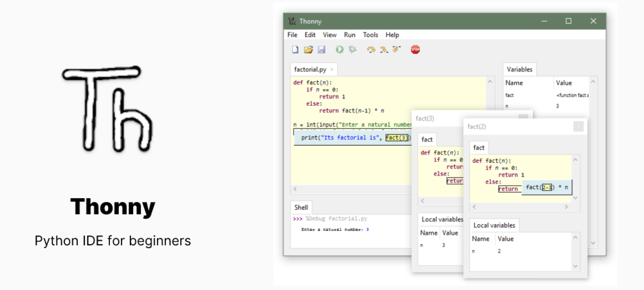Screen dimensions: 644x290
Task: Click the Open file folder icon
Action: 308,50
